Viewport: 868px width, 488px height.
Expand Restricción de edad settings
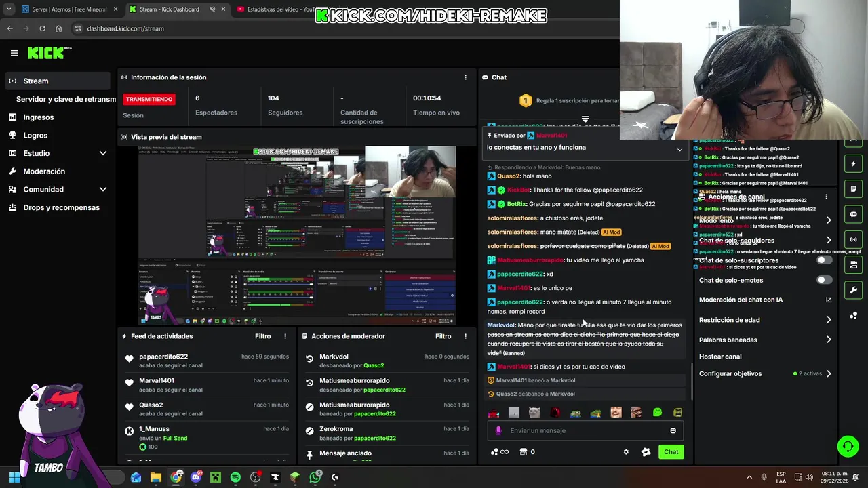coord(829,320)
